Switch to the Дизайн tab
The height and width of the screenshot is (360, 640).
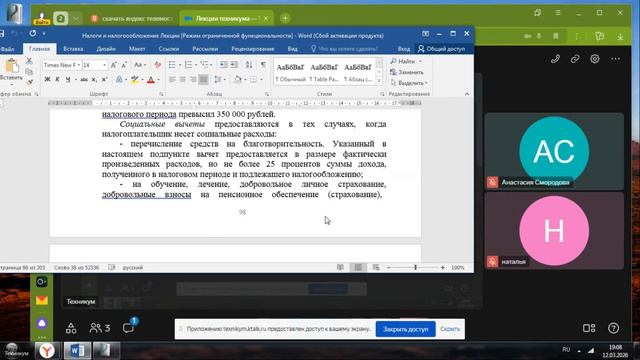tap(106, 49)
